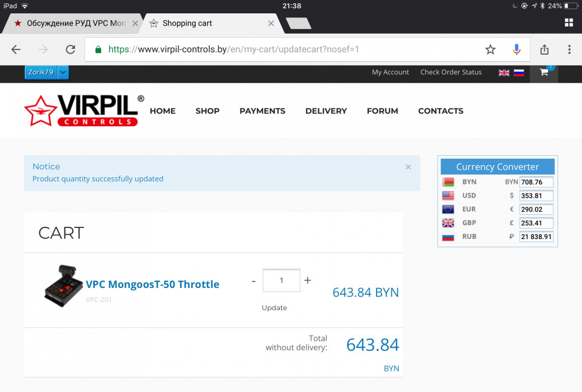
Task: Click the iPad battery indicator
Action: pos(572,6)
